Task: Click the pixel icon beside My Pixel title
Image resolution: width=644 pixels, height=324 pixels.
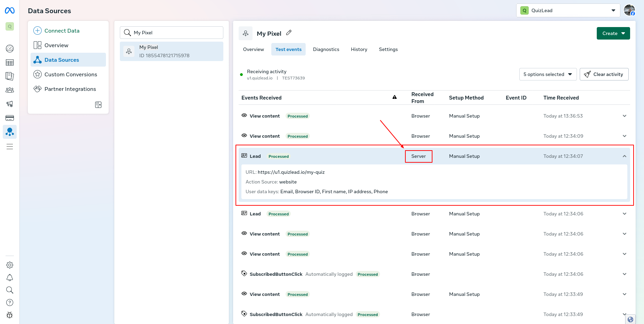Action: coord(246,33)
